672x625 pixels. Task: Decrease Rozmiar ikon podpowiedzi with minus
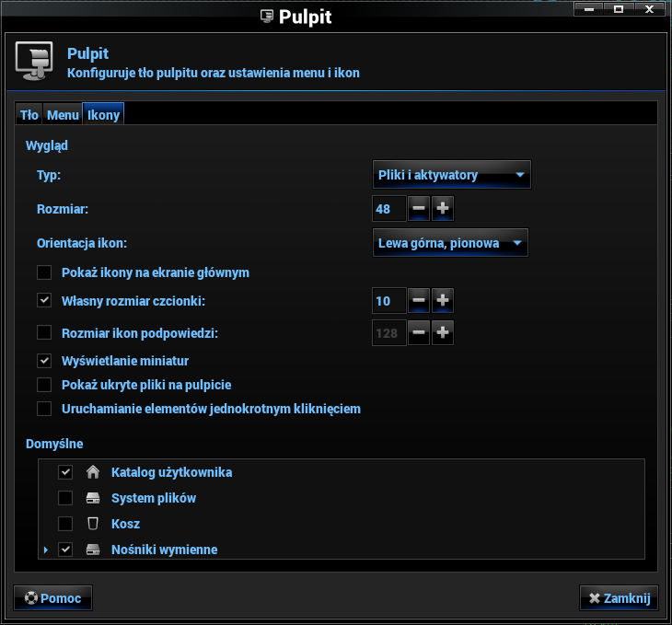coord(419,332)
